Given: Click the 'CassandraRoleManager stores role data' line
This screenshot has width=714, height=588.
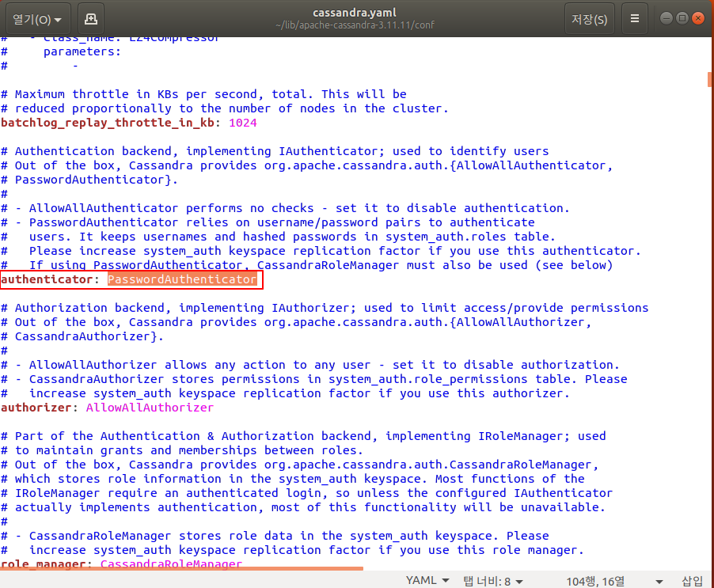Looking at the screenshot, I should coord(275,536).
